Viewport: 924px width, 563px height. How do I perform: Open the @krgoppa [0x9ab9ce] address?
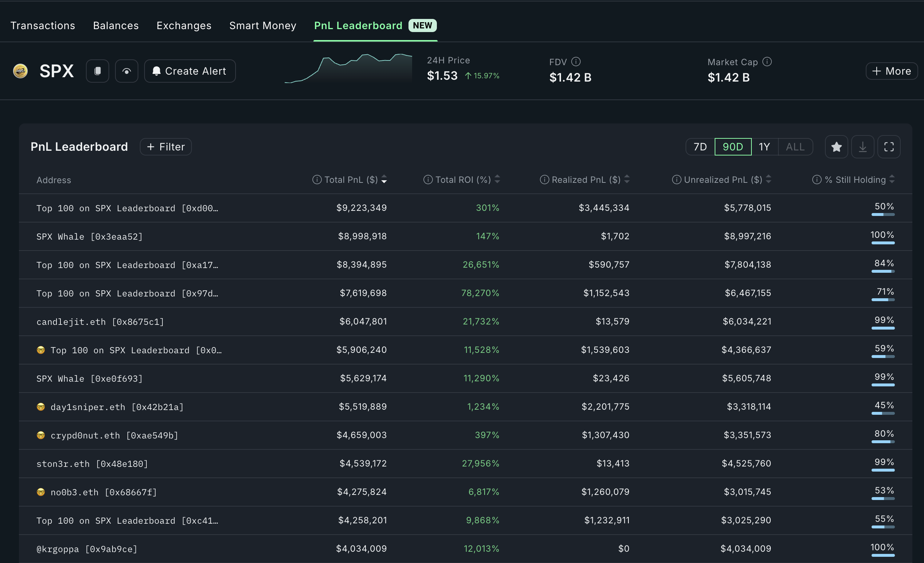click(87, 549)
